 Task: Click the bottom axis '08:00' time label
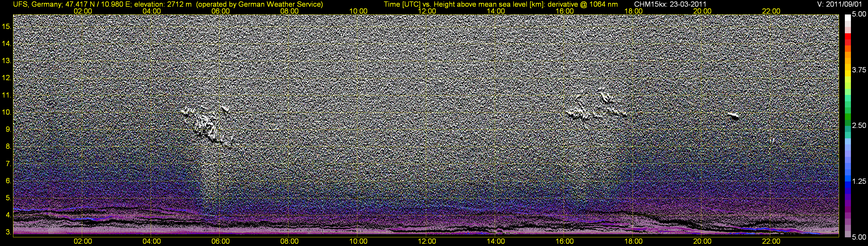pos(289,241)
